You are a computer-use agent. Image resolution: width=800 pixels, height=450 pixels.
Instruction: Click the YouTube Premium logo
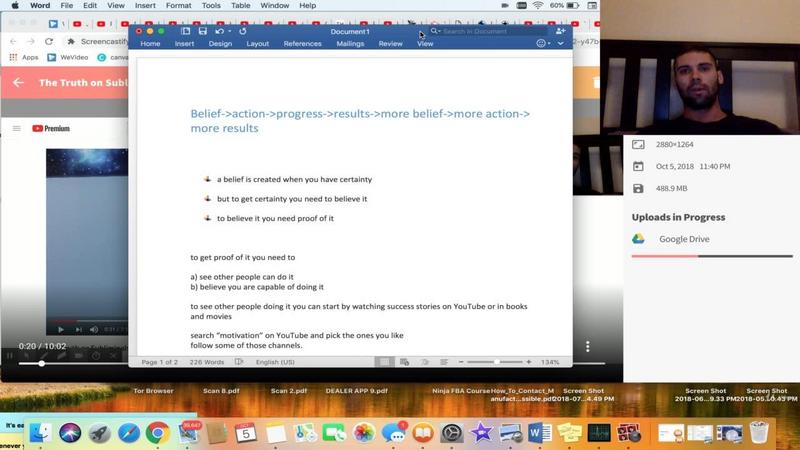coord(51,129)
